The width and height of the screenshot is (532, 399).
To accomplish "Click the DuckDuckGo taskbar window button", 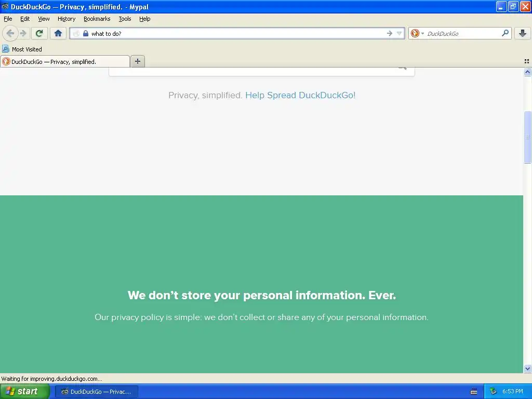I will (97, 392).
